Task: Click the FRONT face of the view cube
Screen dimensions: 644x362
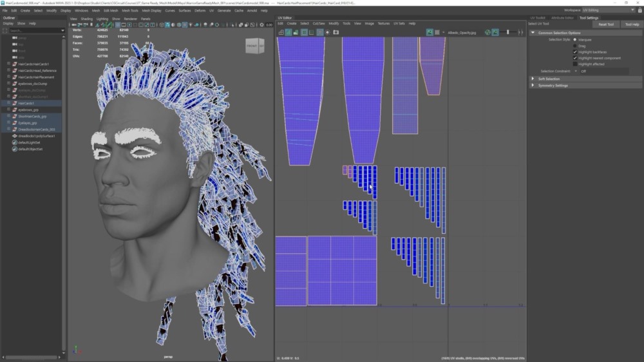Action: [x=252, y=46]
